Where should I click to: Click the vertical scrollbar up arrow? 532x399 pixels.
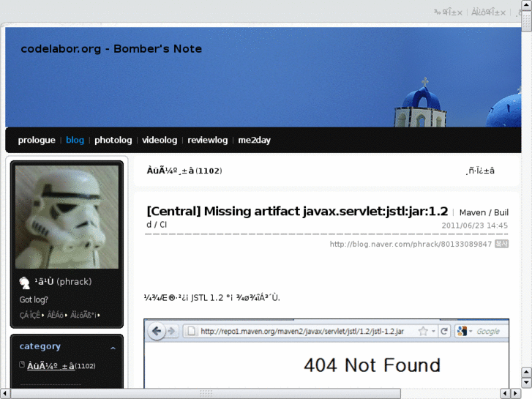point(526,4)
